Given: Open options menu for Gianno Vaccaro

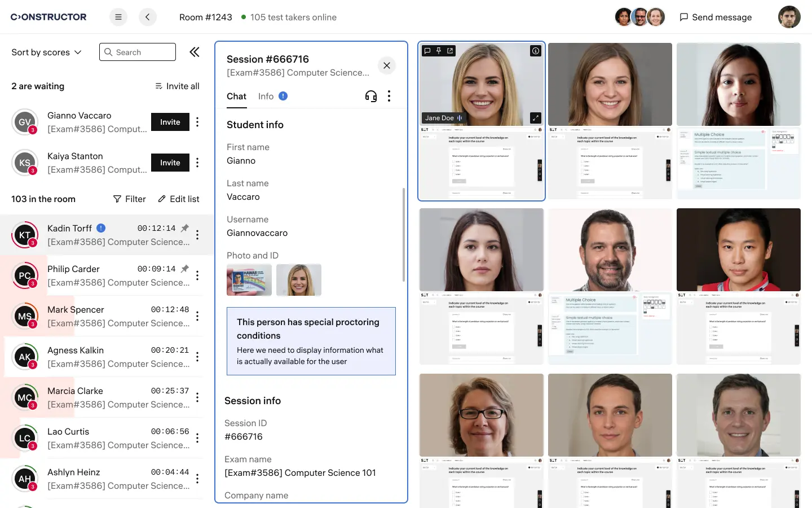Looking at the screenshot, I should [197, 122].
